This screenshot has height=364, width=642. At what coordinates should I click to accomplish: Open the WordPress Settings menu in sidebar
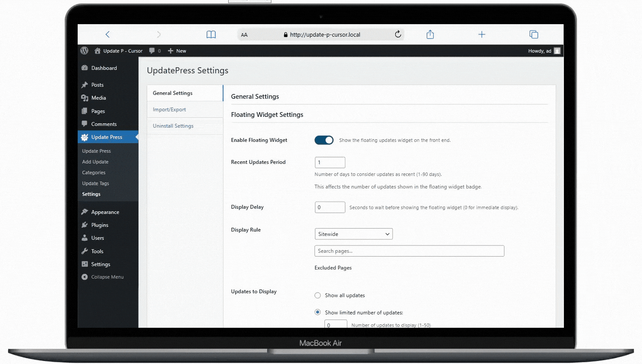(x=108, y=264)
